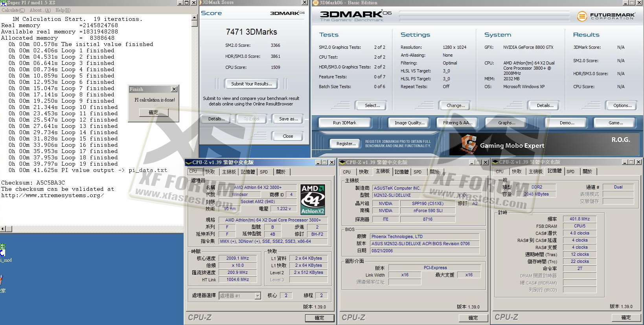644x325 pixels.
Task: Click the NVIDIA GeForce 8800 GTX text
Action: tap(528, 47)
